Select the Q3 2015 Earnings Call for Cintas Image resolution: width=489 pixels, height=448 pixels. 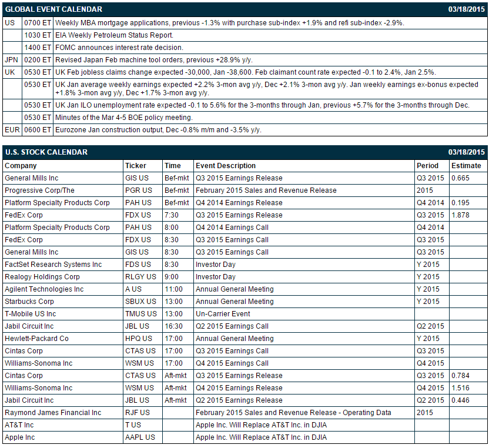232,351
